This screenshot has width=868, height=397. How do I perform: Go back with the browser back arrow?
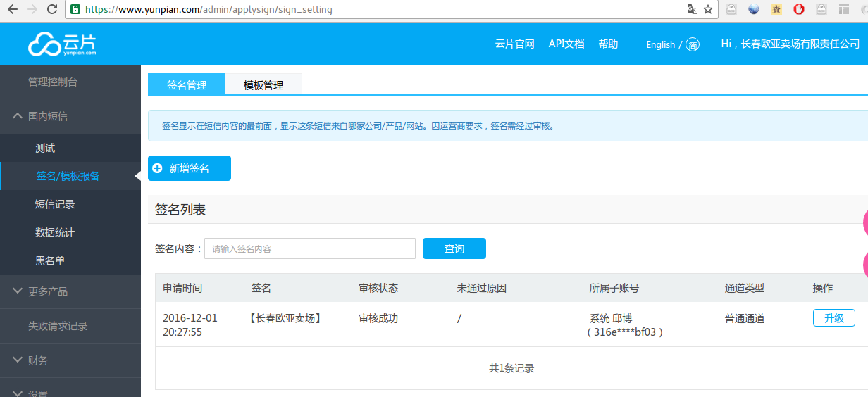pyautogui.click(x=12, y=10)
